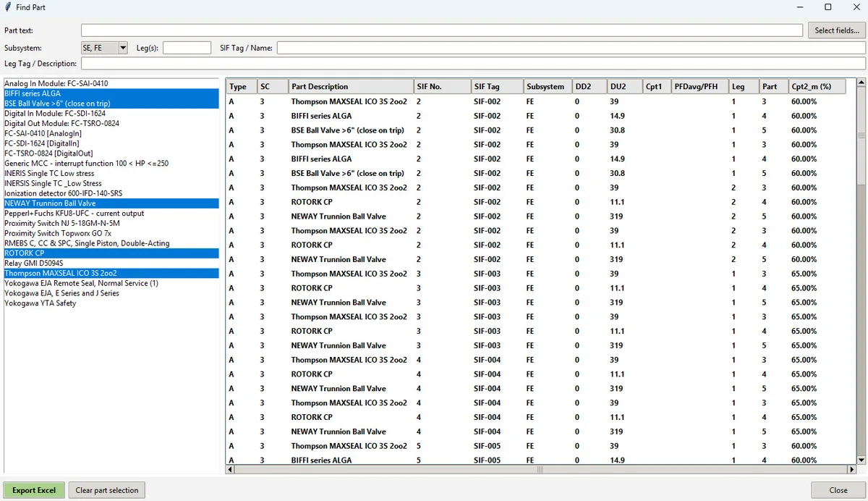Click the Close button at bottom

[x=838, y=490]
